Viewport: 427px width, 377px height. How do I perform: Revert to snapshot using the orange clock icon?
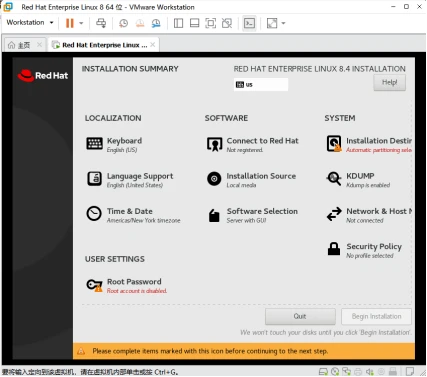pos(140,23)
